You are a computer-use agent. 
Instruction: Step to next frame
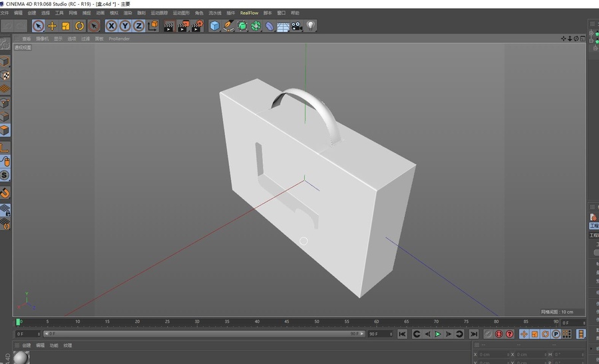coord(449,334)
